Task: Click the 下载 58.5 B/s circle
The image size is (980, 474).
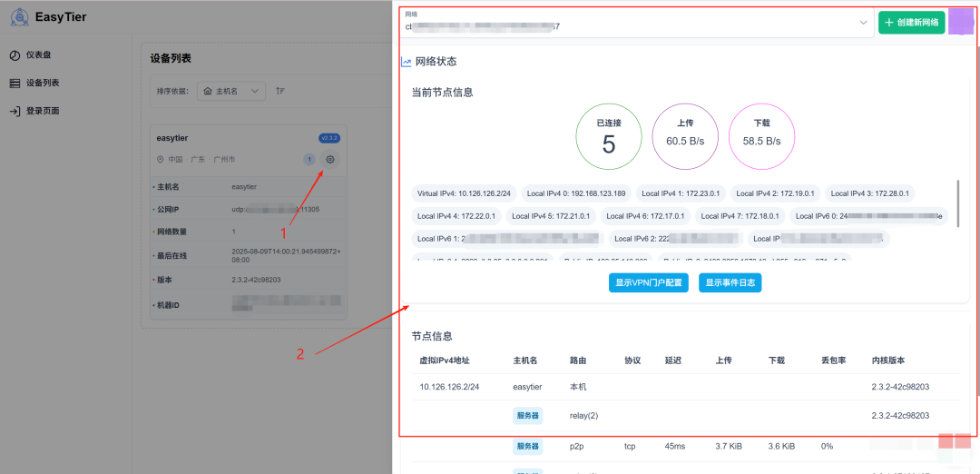Action: click(x=761, y=136)
